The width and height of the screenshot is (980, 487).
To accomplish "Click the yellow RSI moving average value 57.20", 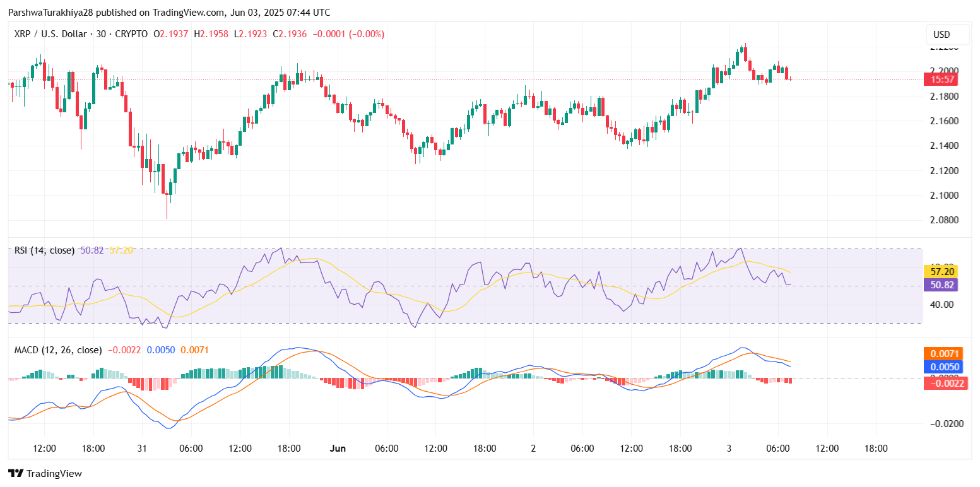I will tap(122, 250).
